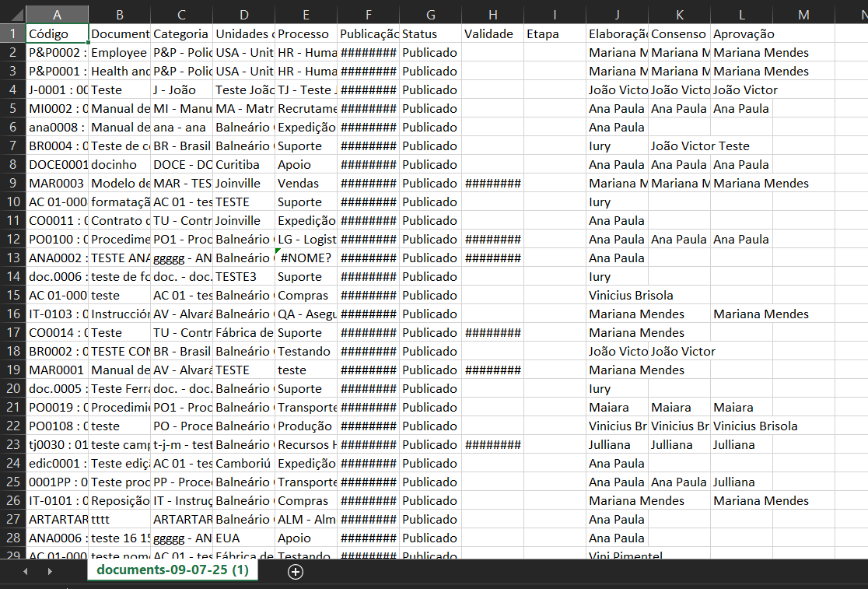Click the previous sheet navigation arrow
The height and width of the screenshot is (589, 868).
26,571
